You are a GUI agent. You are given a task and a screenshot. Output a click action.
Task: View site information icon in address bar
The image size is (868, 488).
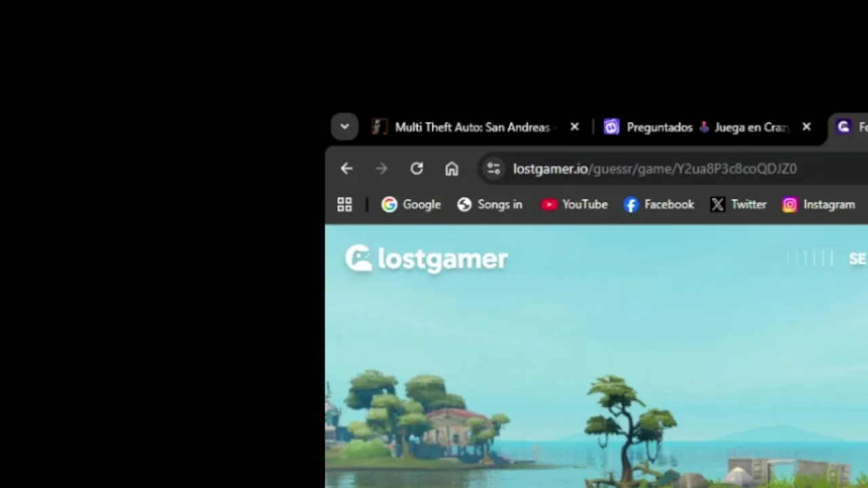pyautogui.click(x=493, y=169)
